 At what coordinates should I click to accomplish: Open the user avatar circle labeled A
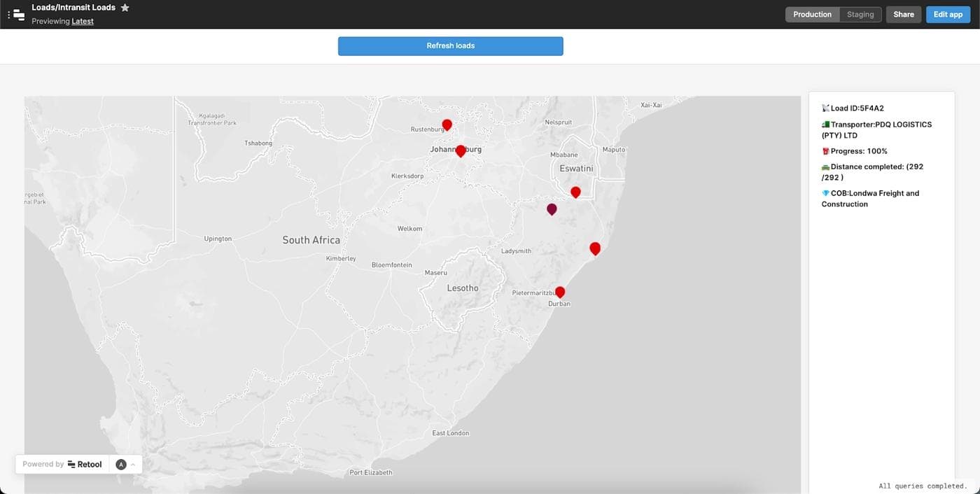point(120,463)
